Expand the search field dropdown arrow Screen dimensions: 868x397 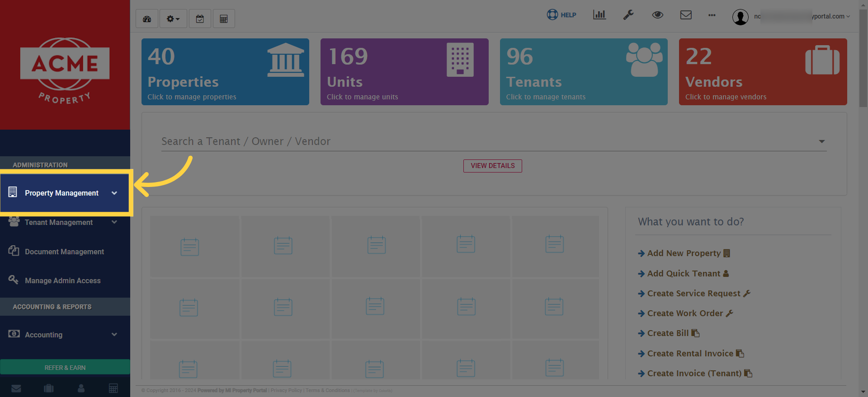click(x=822, y=142)
